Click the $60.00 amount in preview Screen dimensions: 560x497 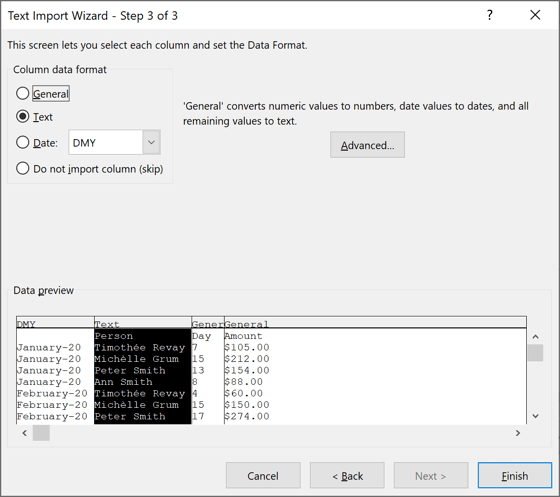click(x=244, y=393)
